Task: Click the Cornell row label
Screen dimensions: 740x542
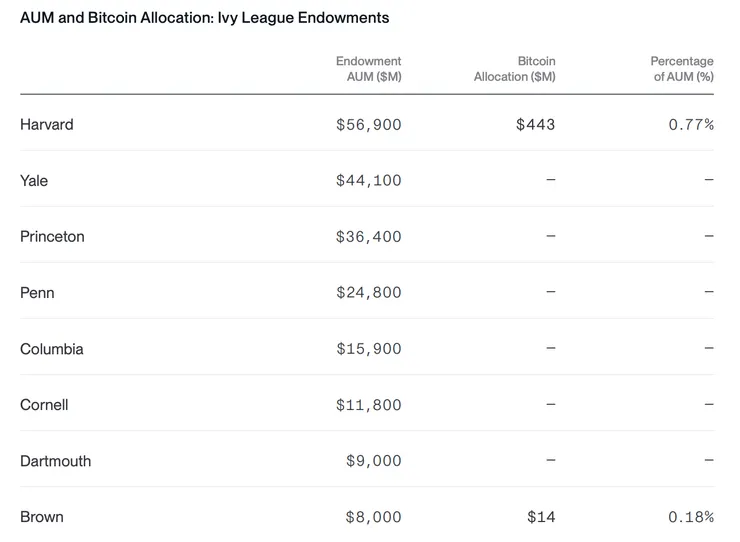Action: tap(44, 405)
